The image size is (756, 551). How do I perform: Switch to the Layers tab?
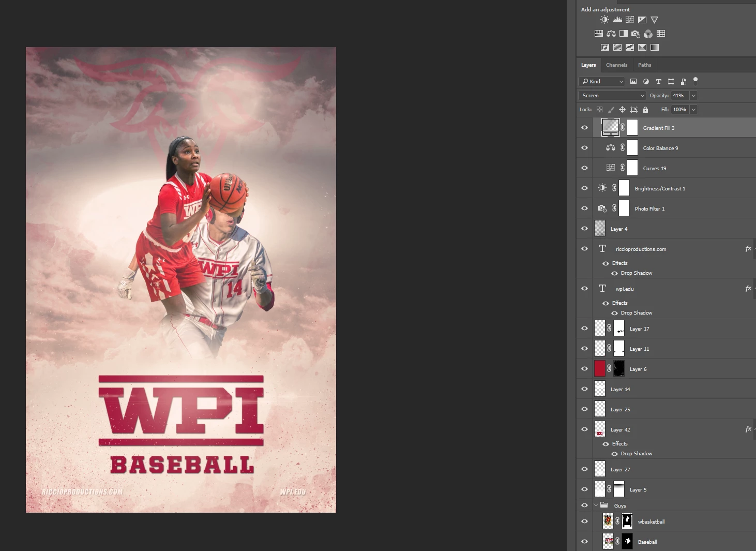[x=588, y=65]
